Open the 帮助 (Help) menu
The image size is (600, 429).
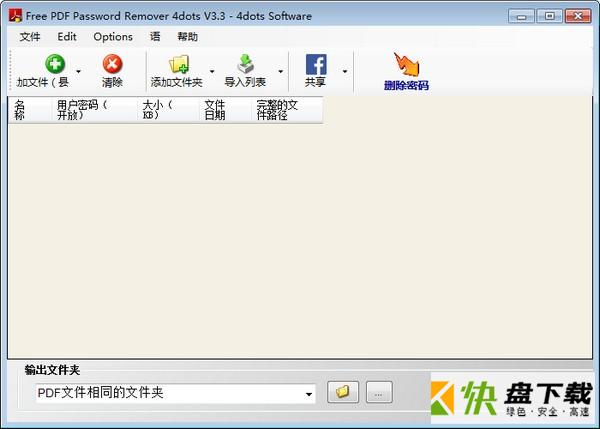pyautogui.click(x=188, y=37)
